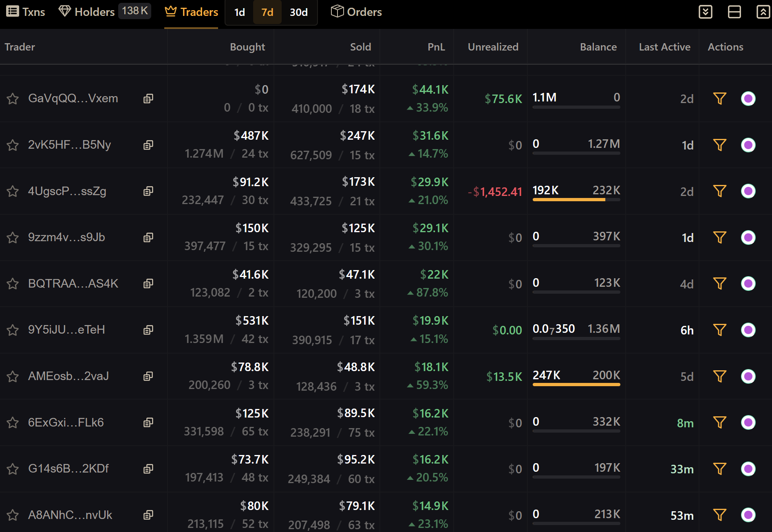Click purple circle icon for 6ExGxi...FLk6
Image resolution: width=772 pixels, height=532 pixels.
pyautogui.click(x=748, y=422)
